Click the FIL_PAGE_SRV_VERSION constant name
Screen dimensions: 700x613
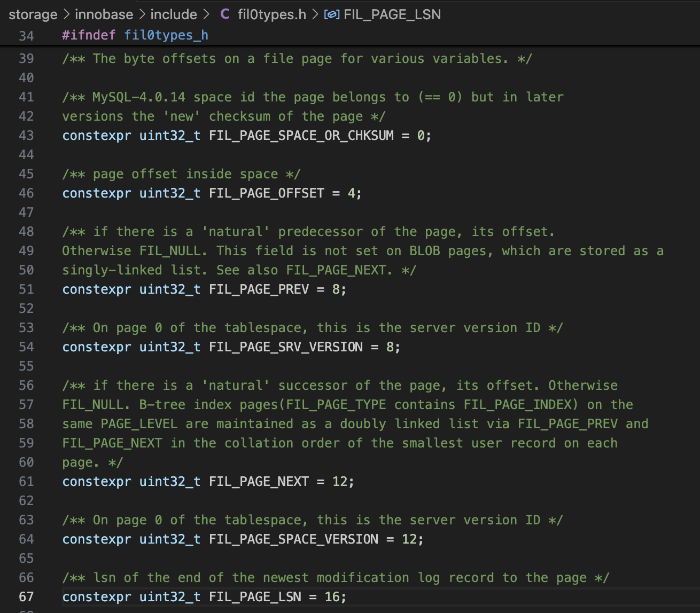(x=285, y=347)
